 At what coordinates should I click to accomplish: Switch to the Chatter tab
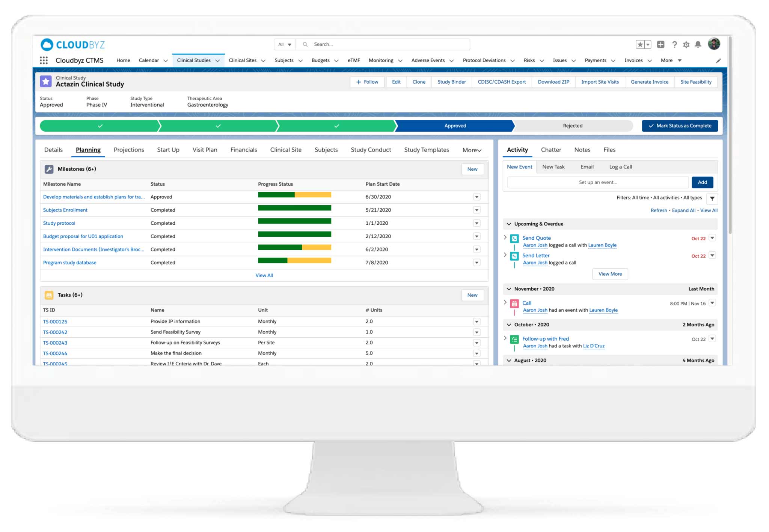(551, 150)
